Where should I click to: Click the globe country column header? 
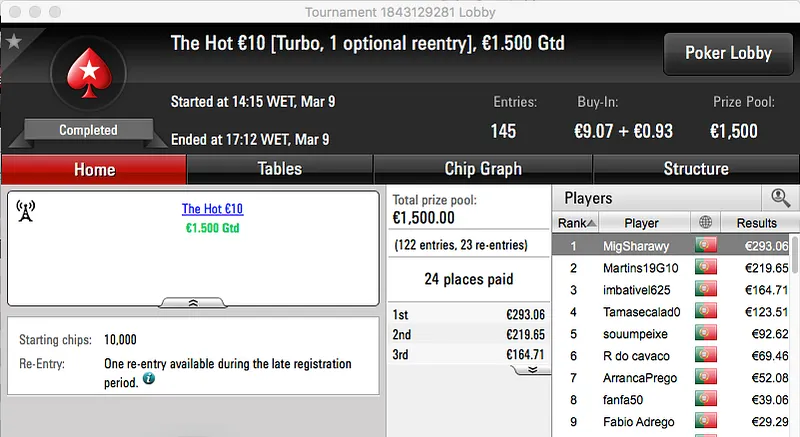coord(707,223)
